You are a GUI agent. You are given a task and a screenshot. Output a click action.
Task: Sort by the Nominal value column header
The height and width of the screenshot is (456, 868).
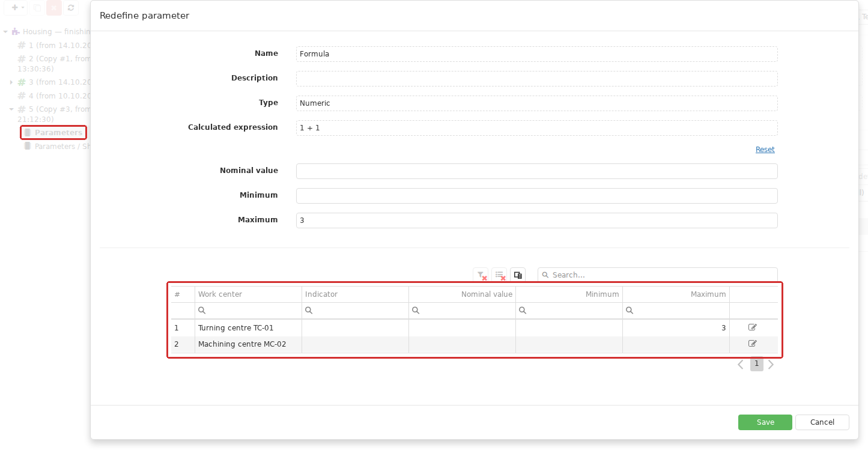462,294
